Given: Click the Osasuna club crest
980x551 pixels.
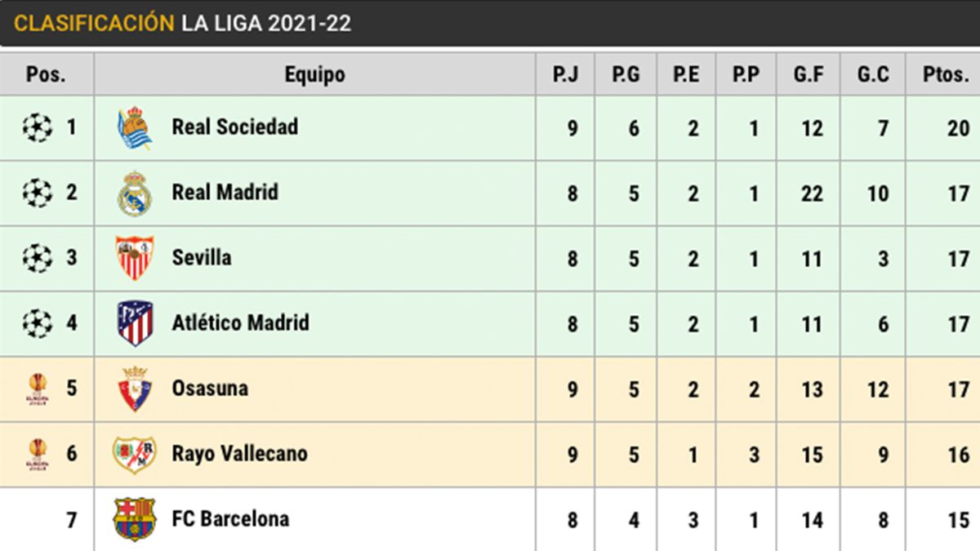Looking at the screenshot, I should pyautogui.click(x=135, y=389).
